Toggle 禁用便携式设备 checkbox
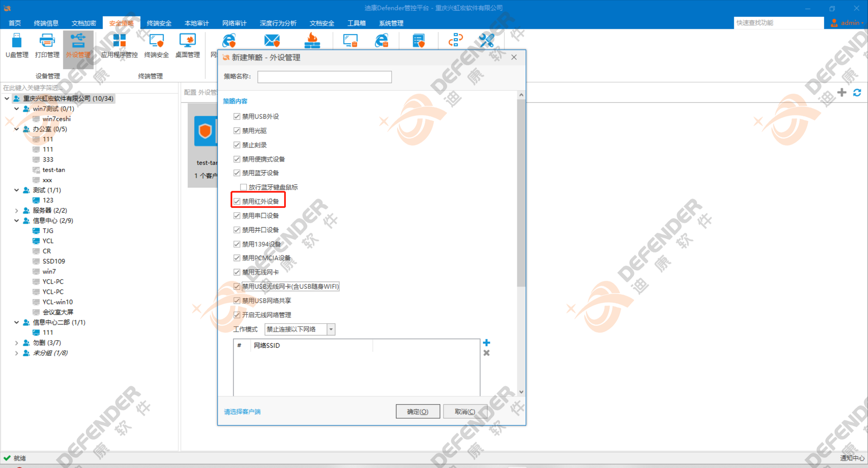The image size is (868, 468). coord(237,159)
